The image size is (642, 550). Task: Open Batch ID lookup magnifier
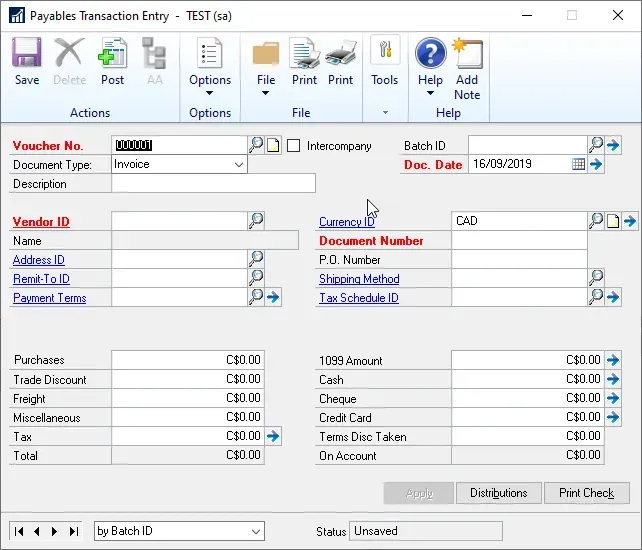click(x=596, y=145)
